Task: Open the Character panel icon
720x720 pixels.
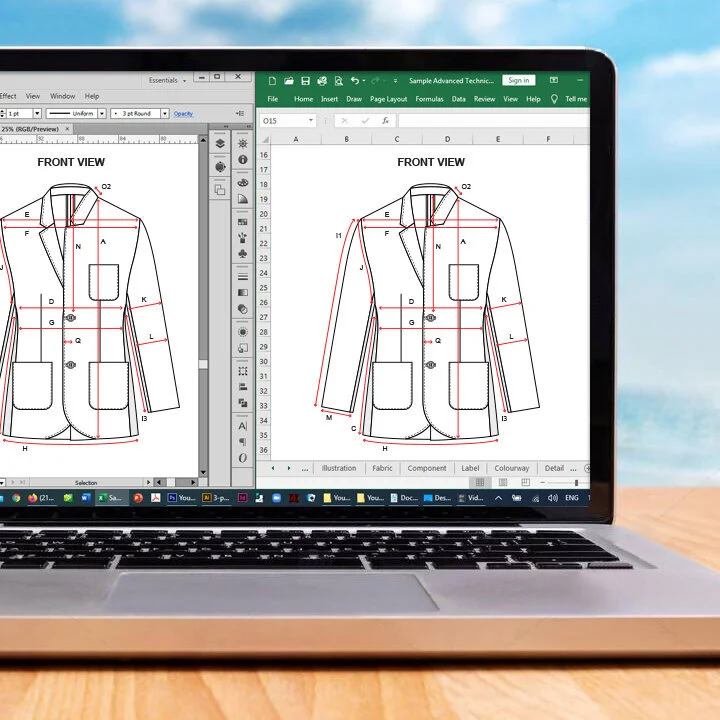Action: 243,426
